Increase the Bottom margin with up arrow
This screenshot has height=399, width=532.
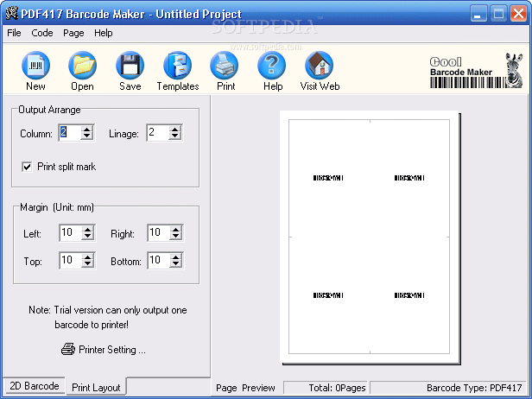click(x=176, y=256)
